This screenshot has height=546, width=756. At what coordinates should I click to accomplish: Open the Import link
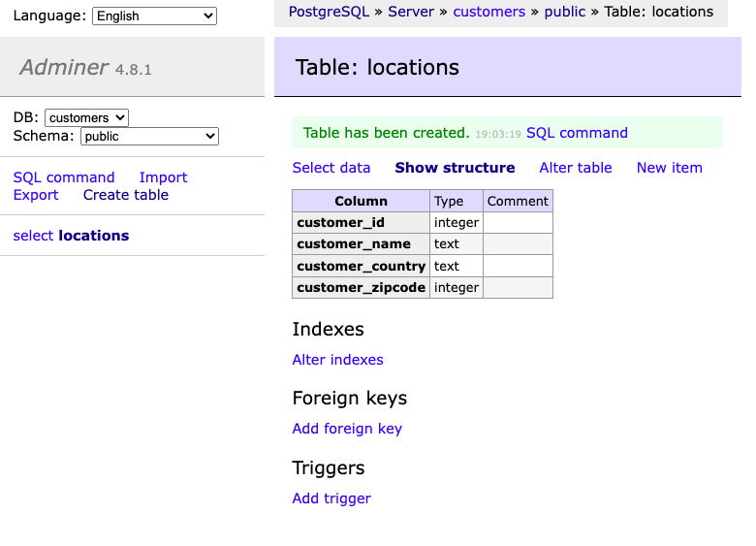(x=163, y=177)
